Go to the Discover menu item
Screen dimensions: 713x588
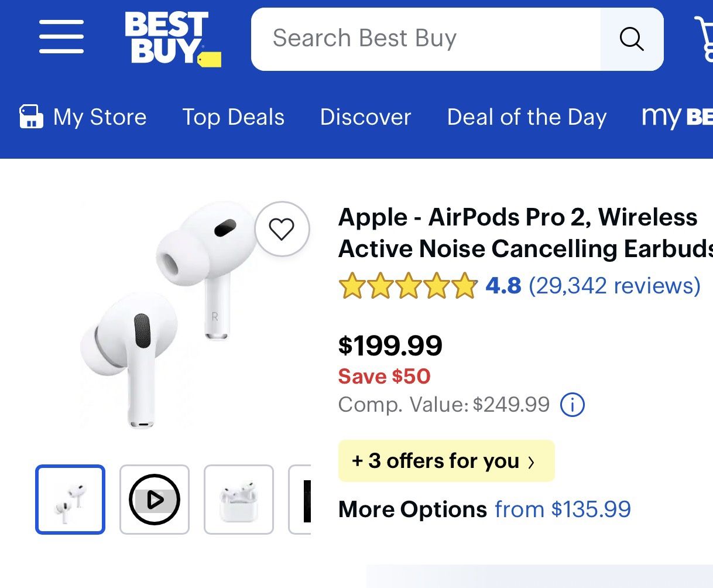pyautogui.click(x=365, y=117)
